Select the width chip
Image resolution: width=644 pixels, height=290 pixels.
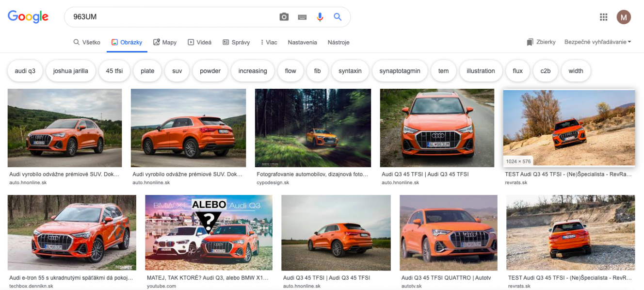(576, 71)
